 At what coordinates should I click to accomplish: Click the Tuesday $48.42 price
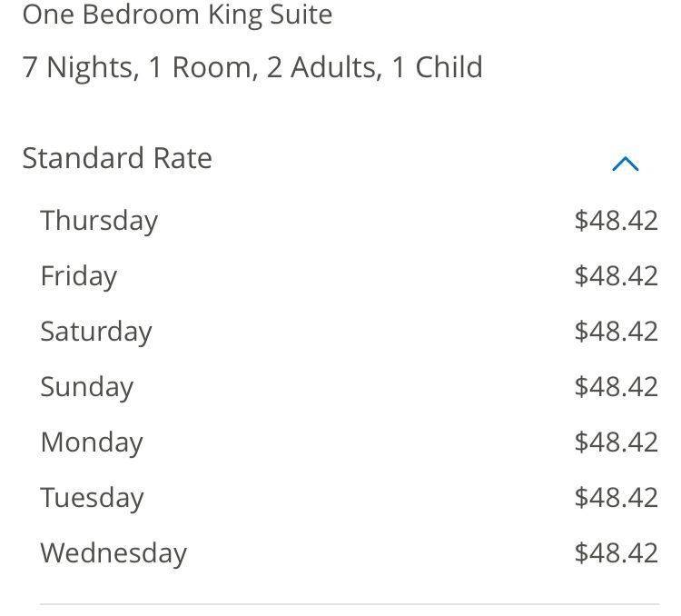pyautogui.click(x=616, y=498)
